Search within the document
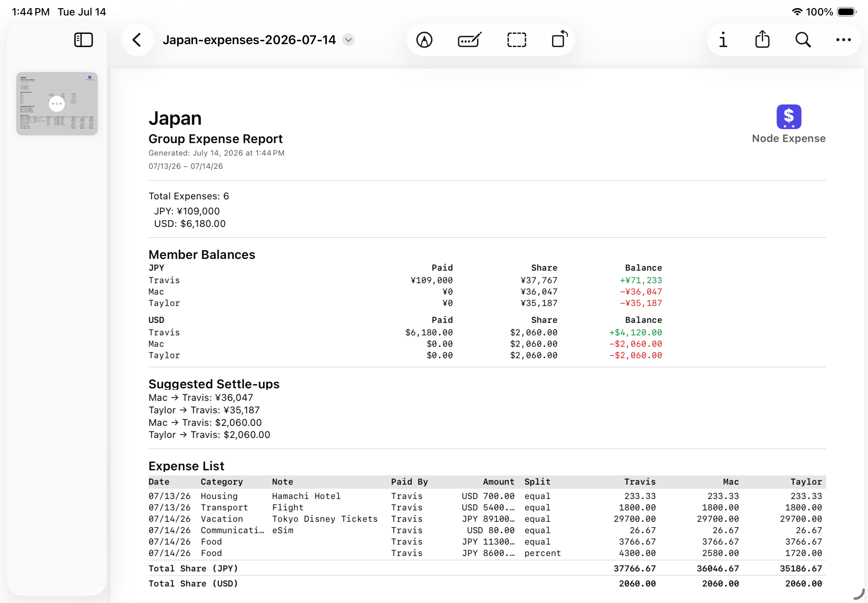868x603 pixels. click(803, 40)
